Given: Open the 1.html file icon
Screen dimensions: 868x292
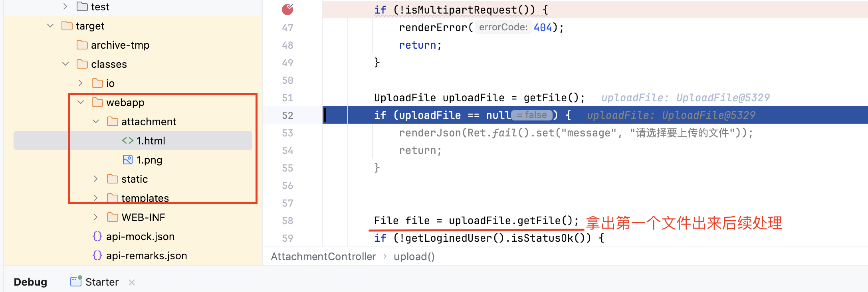Looking at the screenshot, I should coord(128,140).
